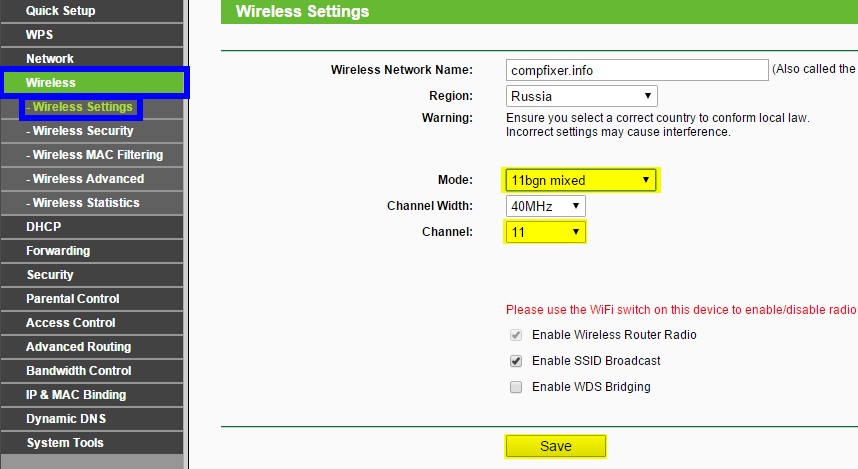Open Wireless MAC Filtering page
858x469 pixels.
(97, 155)
